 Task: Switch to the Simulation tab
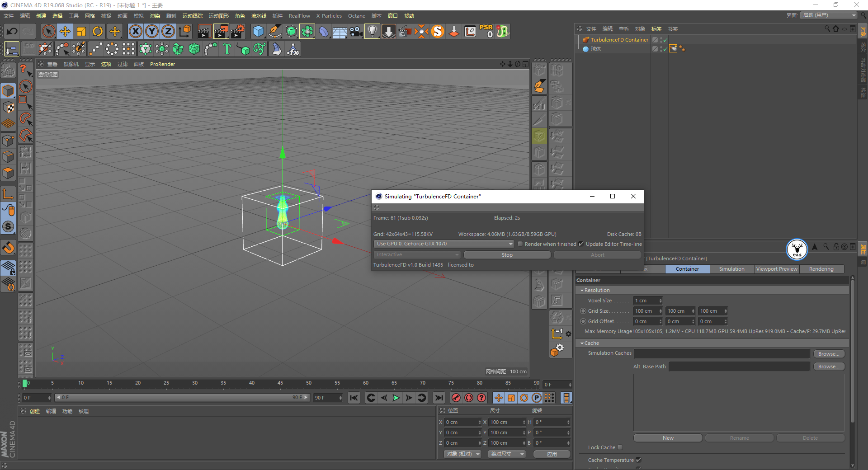click(731, 269)
